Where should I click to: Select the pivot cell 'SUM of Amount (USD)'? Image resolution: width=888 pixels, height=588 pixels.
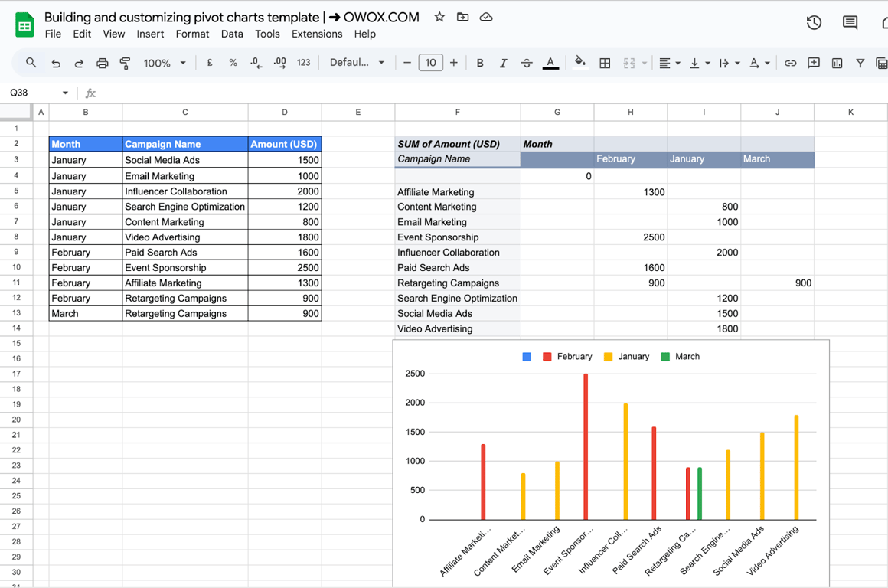pos(458,144)
